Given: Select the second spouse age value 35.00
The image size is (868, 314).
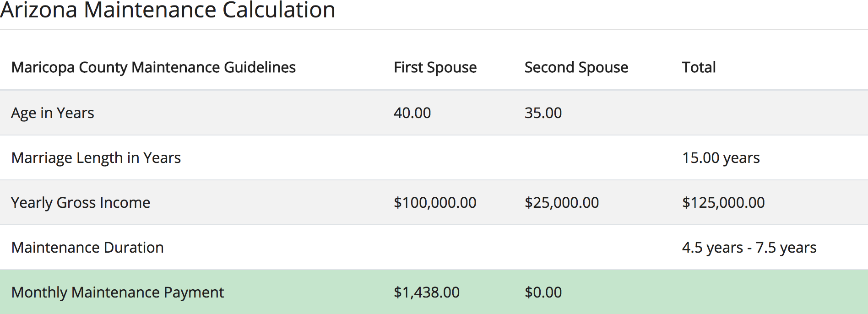Looking at the screenshot, I should click(x=543, y=113).
